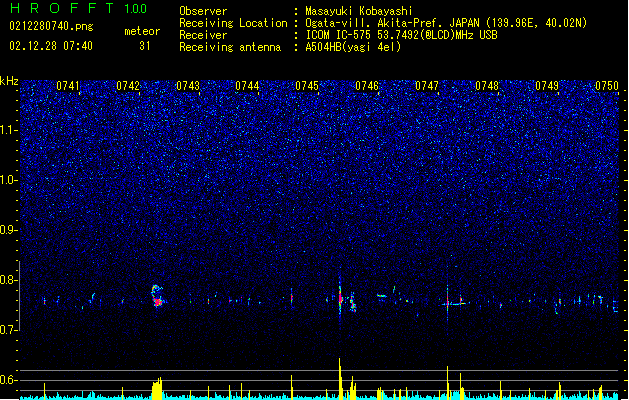The height and width of the screenshot is (400, 629).
Task: Click the Receiver label
Action: [x=203, y=35]
